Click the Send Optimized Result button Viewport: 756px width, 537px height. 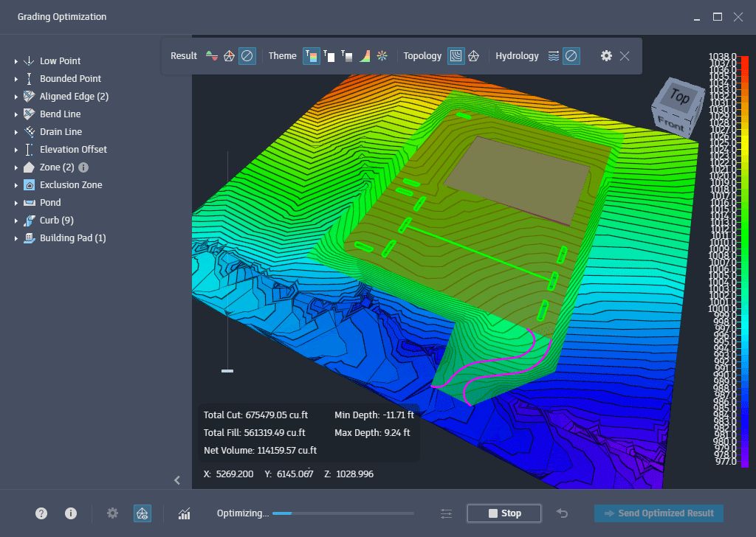[659, 513]
